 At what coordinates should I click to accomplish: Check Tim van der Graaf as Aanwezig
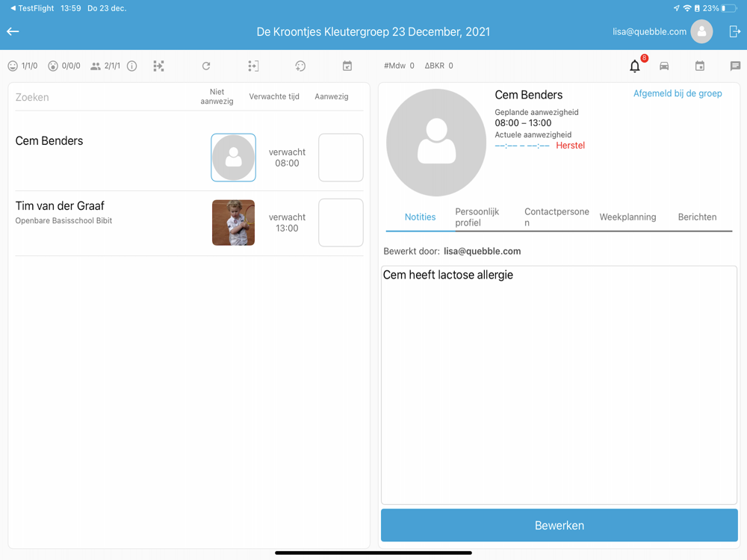point(341,223)
